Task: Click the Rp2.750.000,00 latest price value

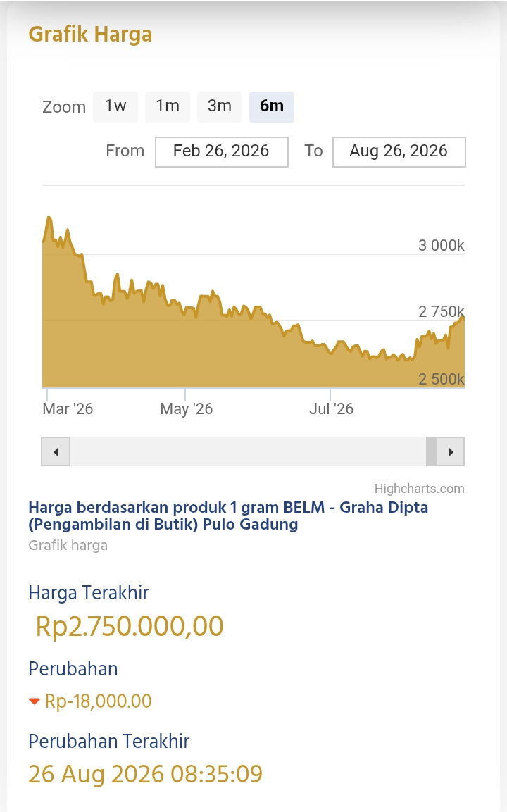Action: coord(130,626)
